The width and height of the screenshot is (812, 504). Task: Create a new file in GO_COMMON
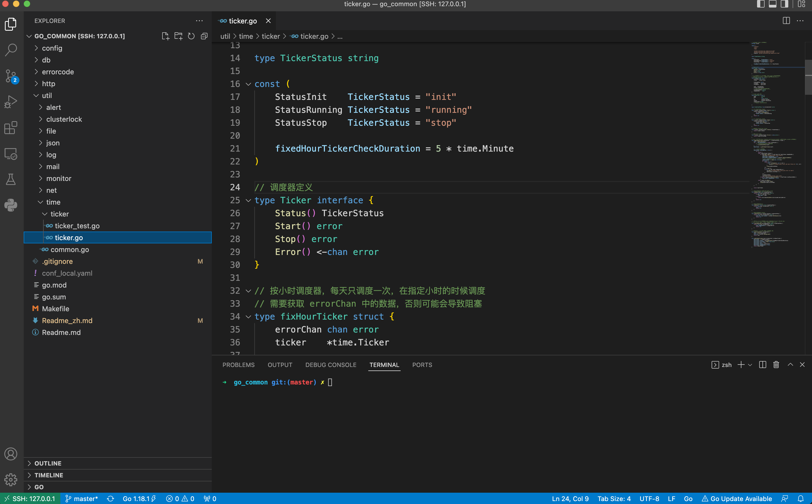(165, 36)
